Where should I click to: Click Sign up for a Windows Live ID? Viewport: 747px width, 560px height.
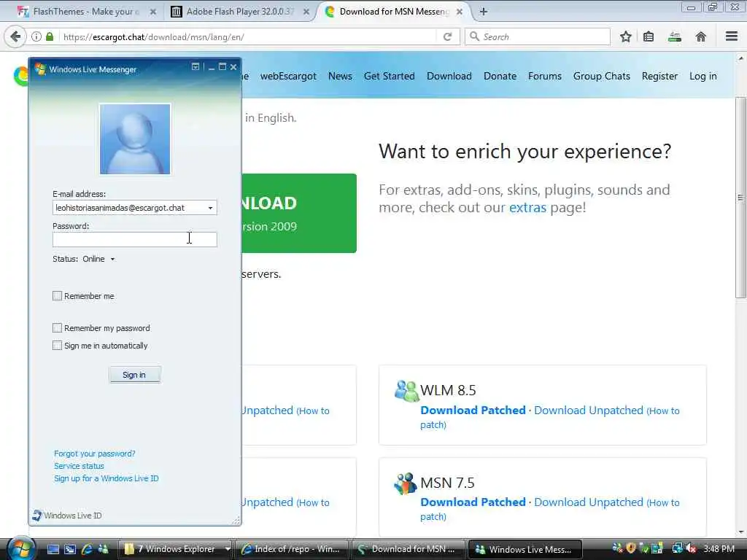pyautogui.click(x=107, y=478)
